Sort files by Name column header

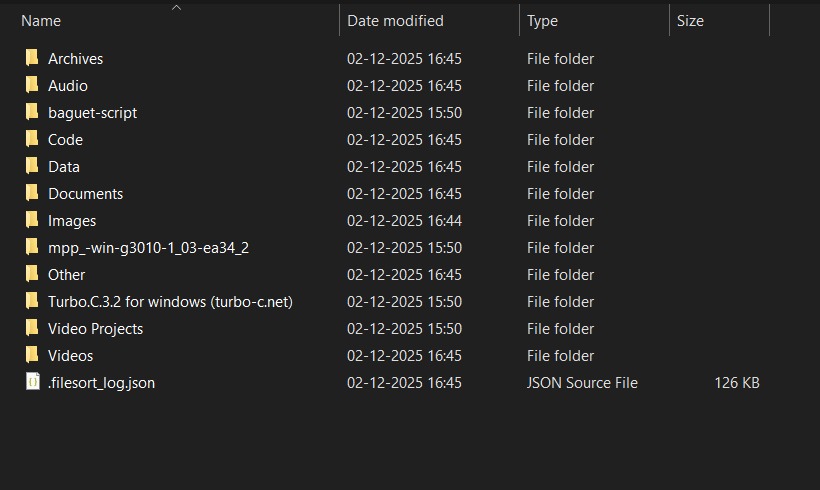(41, 21)
